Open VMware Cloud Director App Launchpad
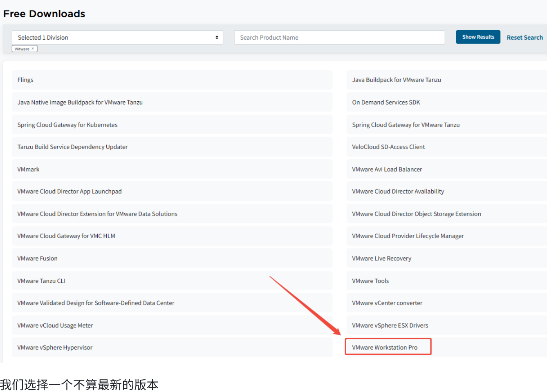Image resolution: width=547 pixels, height=392 pixels. pos(172,192)
